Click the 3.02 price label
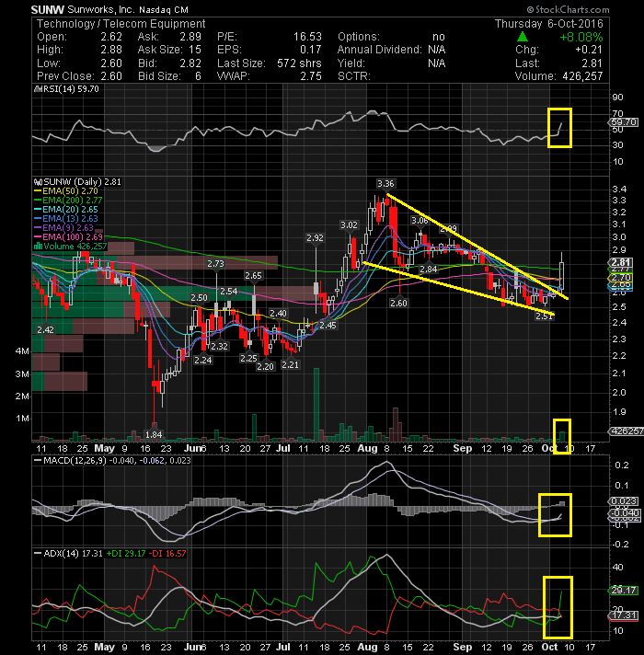This screenshot has width=644, height=655. click(x=349, y=225)
